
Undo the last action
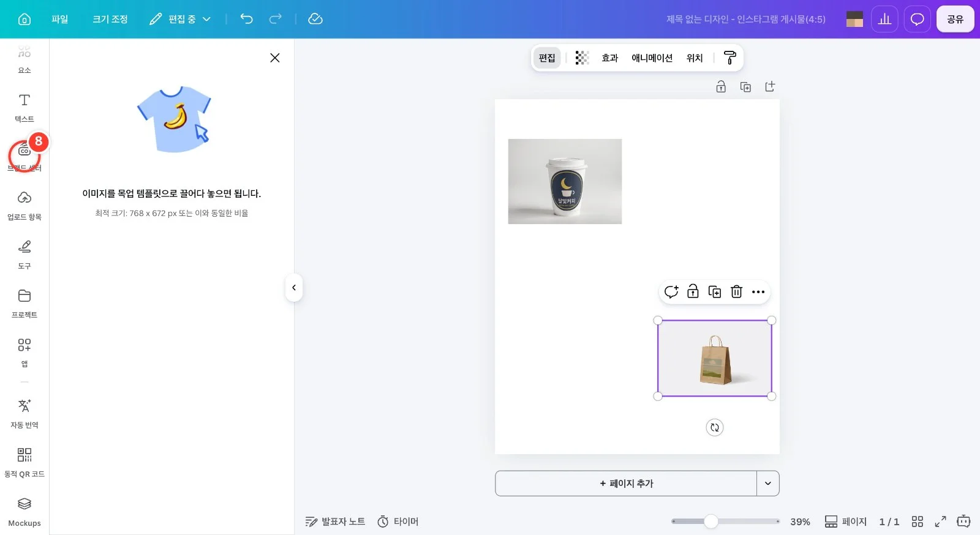click(246, 19)
